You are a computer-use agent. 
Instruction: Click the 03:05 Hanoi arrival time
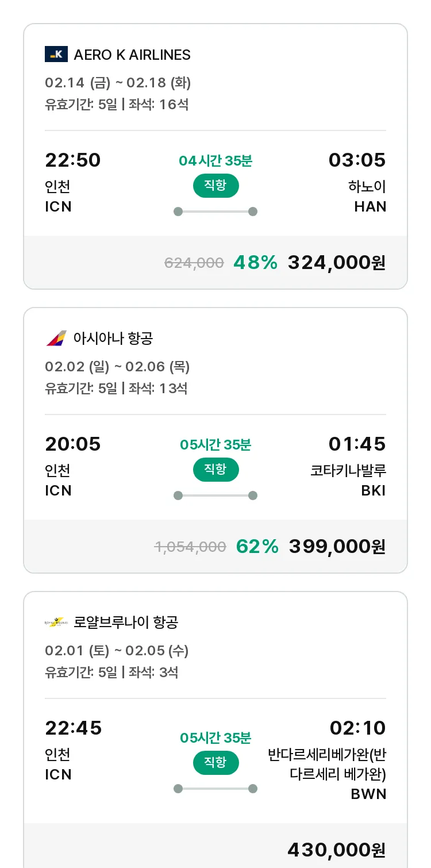[357, 160]
